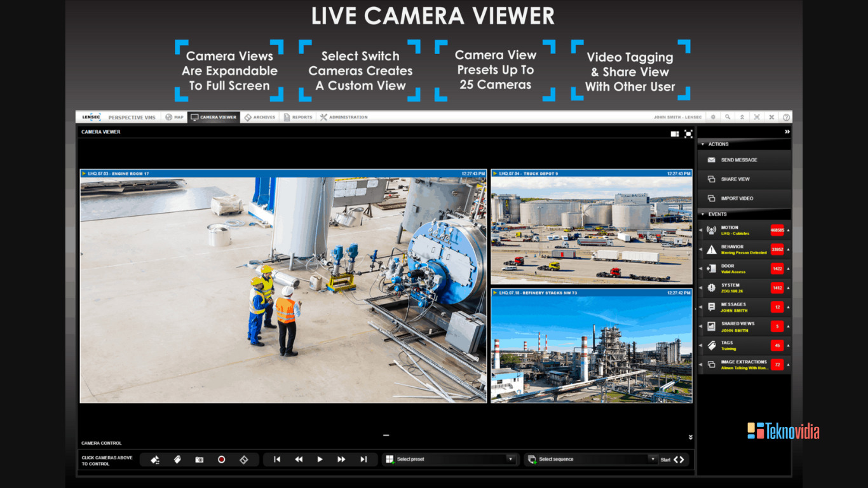This screenshot has height=488, width=868.
Task: Toggle full screen view mode icon
Action: click(688, 134)
